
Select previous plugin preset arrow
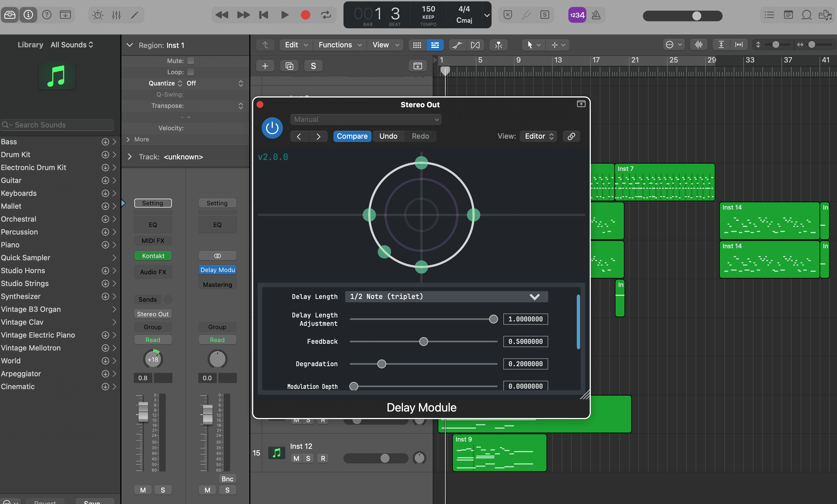pos(299,136)
